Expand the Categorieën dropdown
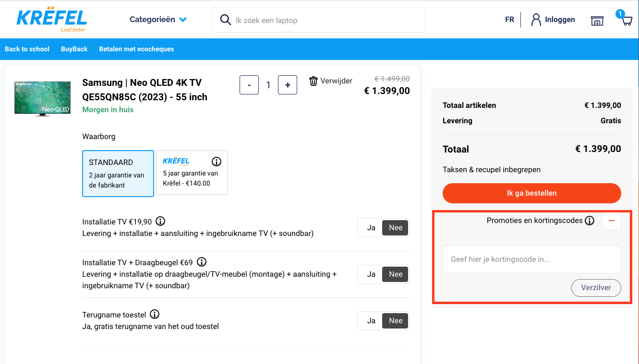Viewport: 639px width, 364px height. click(158, 20)
